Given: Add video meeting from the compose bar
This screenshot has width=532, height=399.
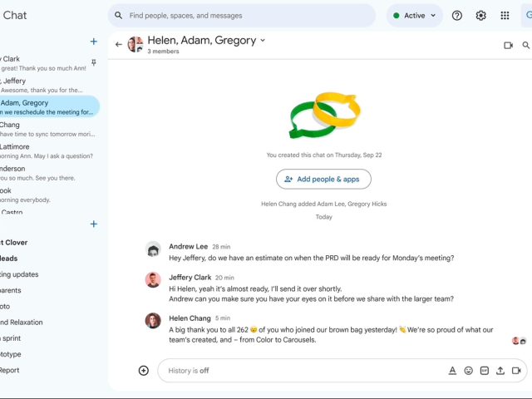Looking at the screenshot, I should click(516, 371).
